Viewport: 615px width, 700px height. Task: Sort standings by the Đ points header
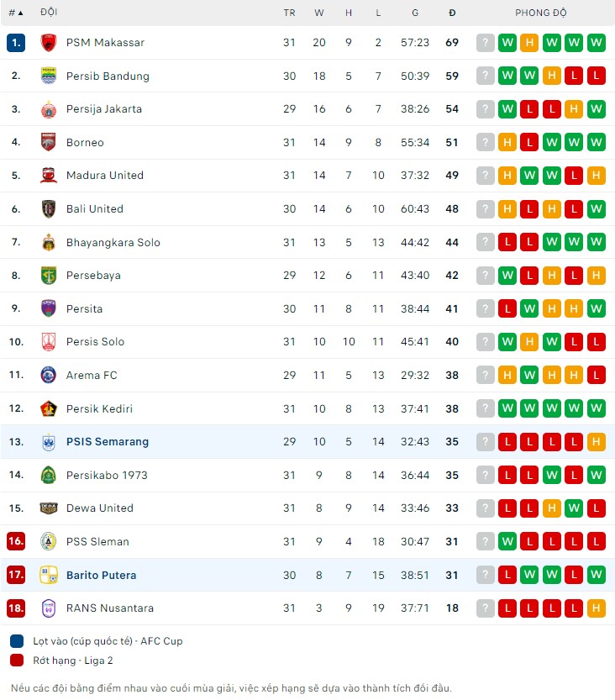tap(452, 13)
